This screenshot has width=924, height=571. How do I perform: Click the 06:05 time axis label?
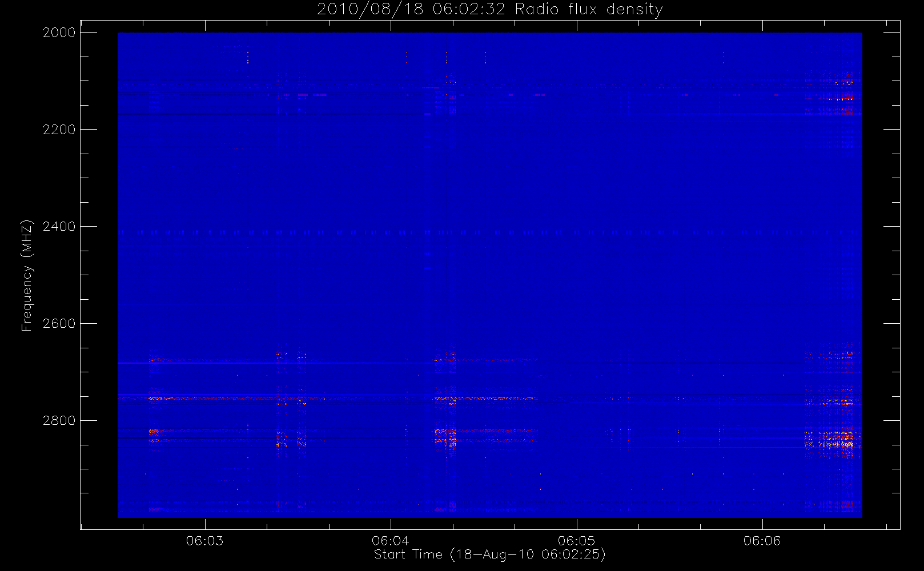[x=577, y=541]
